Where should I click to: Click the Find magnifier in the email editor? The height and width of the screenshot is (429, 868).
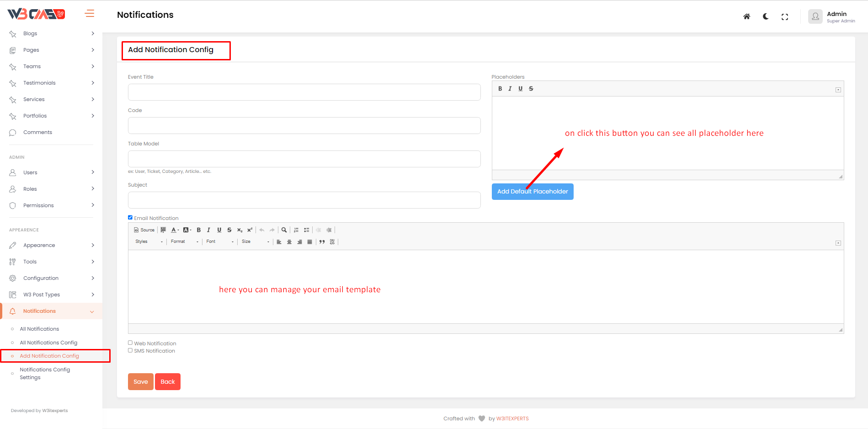pyautogui.click(x=284, y=230)
